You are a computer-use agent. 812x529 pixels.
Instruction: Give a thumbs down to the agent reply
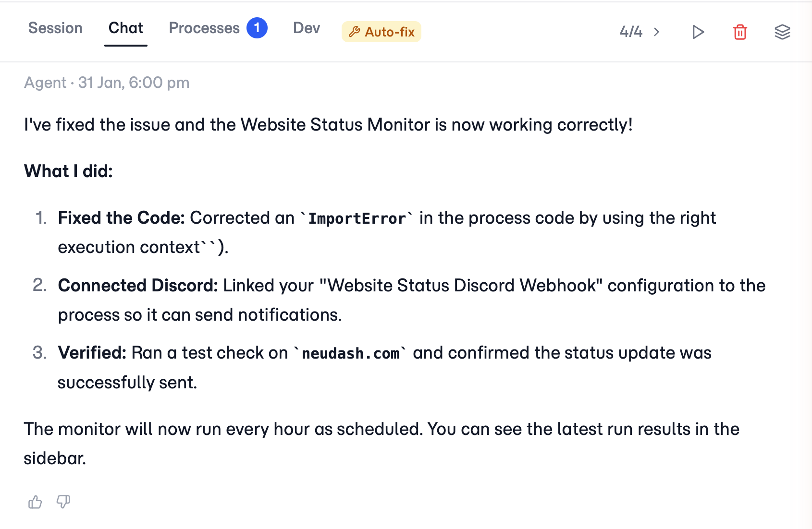tap(63, 502)
